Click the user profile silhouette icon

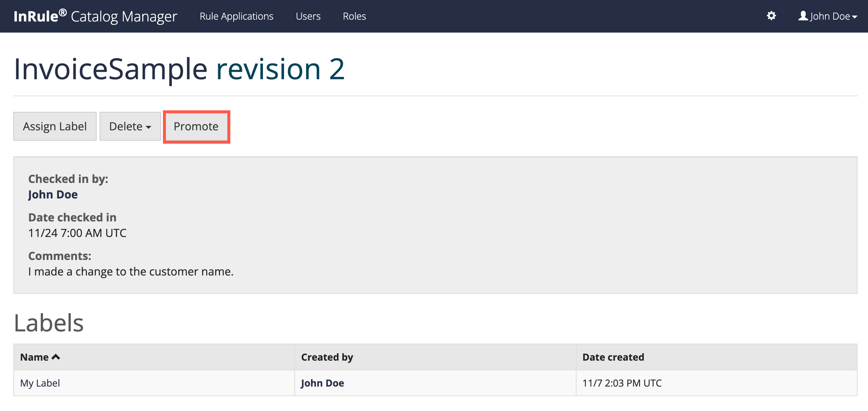coord(803,16)
